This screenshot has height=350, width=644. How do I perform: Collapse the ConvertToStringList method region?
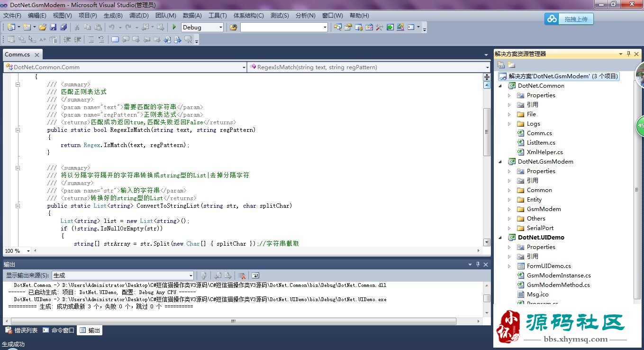click(x=18, y=206)
